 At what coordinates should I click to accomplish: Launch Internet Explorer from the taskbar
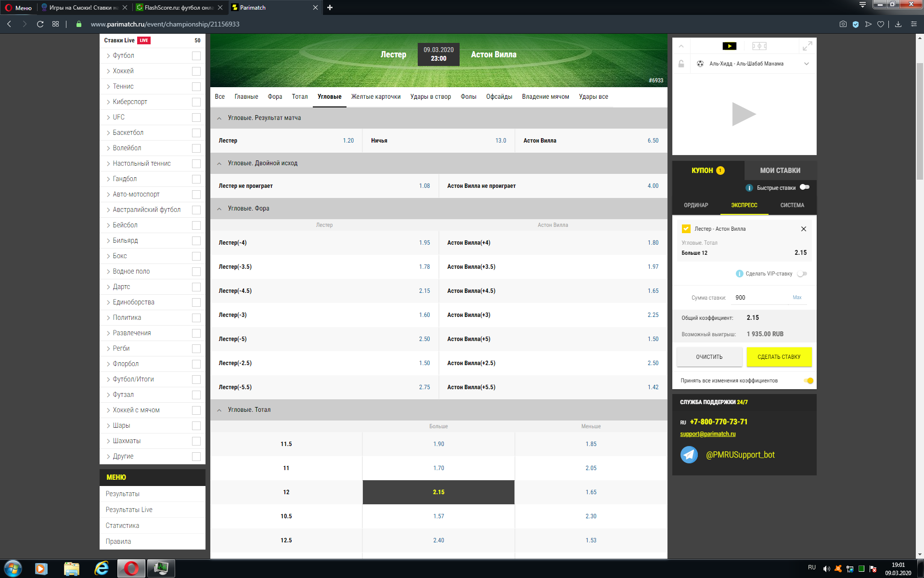coord(102,568)
